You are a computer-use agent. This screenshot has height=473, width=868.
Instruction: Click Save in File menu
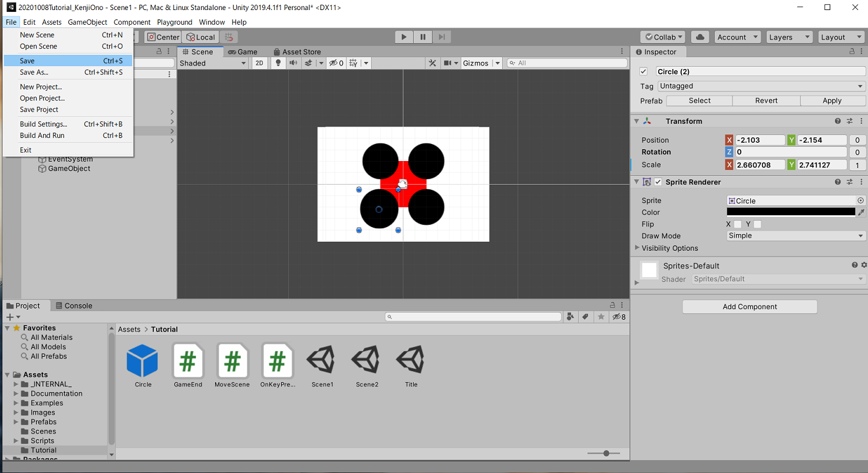(68, 61)
